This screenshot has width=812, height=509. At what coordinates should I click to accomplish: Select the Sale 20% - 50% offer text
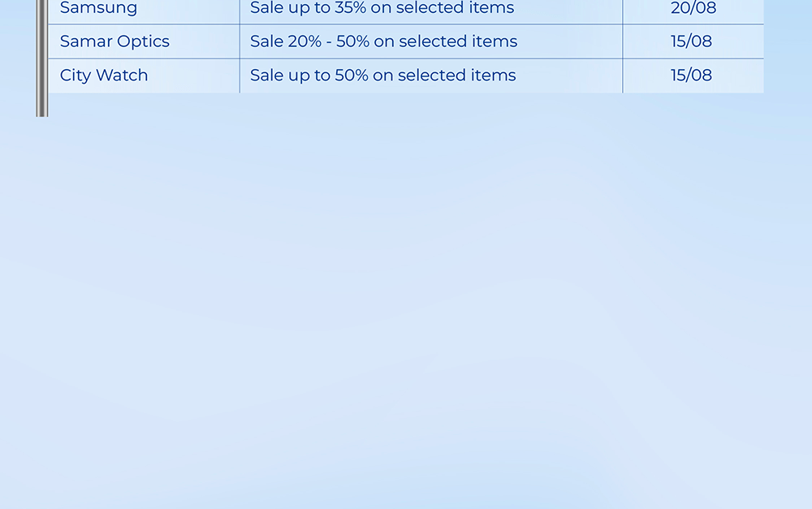click(x=383, y=41)
